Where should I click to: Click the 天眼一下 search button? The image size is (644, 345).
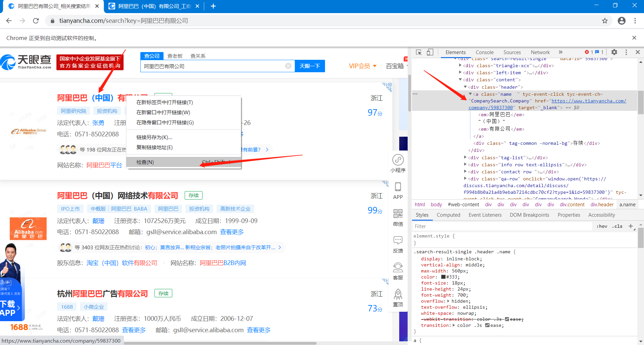(x=310, y=66)
